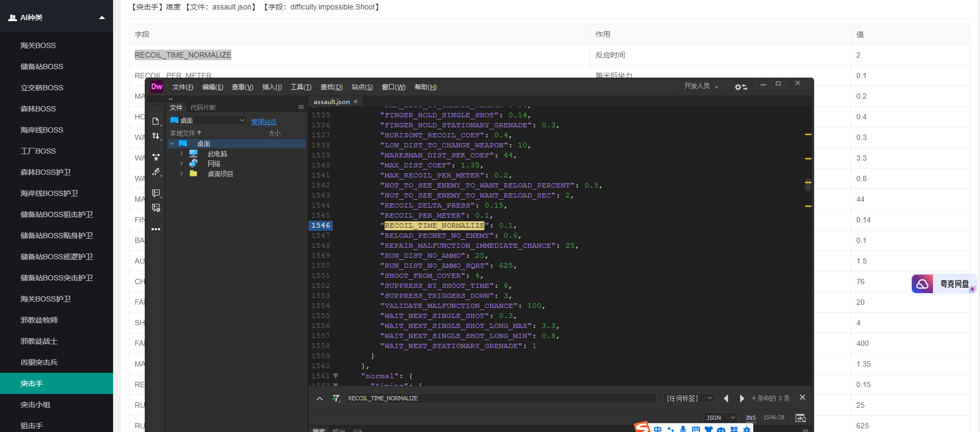The image size is (980, 432).
Task: Click the 管理站点 link
Action: 264,121
